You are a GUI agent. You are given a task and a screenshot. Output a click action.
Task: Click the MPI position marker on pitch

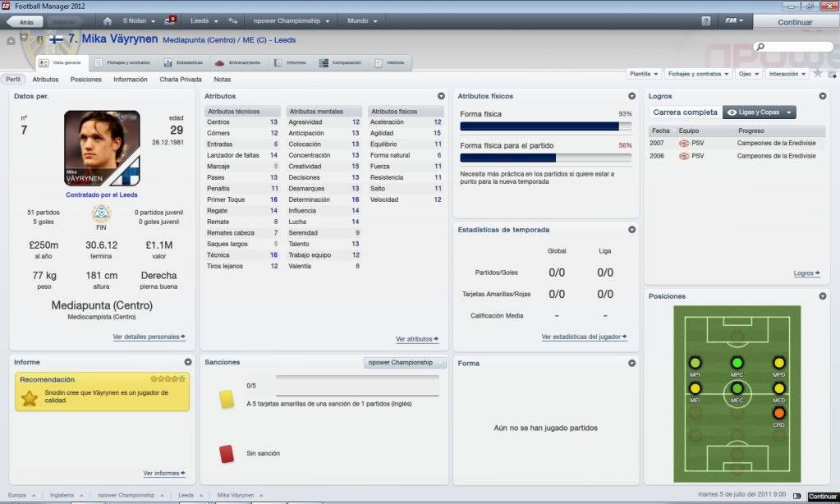tap(695, 363)
